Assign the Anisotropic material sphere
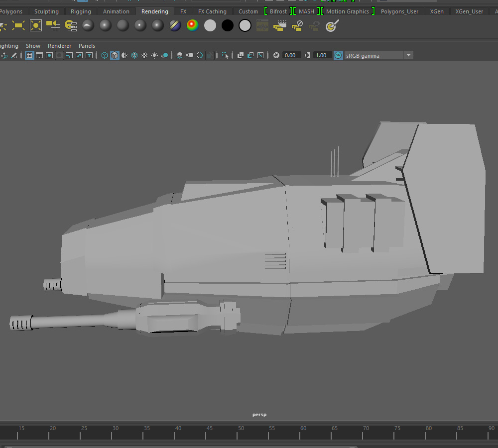This screenshot has height=448, width=498. 88,25
